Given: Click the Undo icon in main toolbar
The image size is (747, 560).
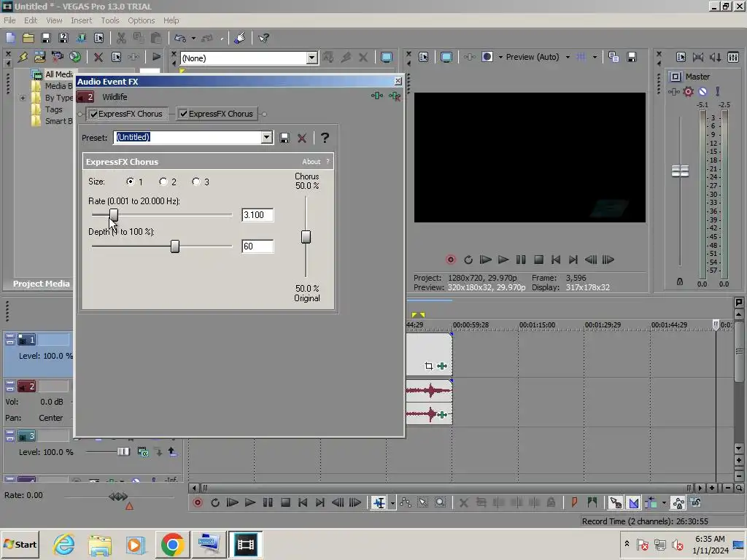Looking at the screenshot, I should (180, 38).
